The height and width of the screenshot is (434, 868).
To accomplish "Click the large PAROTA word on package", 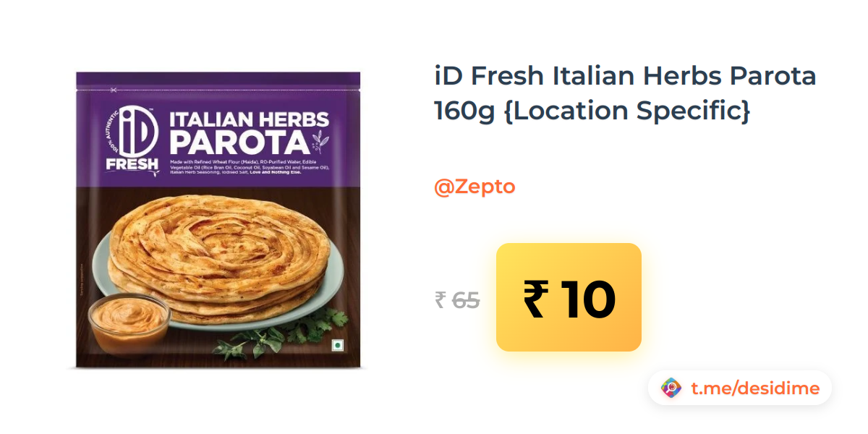I will 239,141.
